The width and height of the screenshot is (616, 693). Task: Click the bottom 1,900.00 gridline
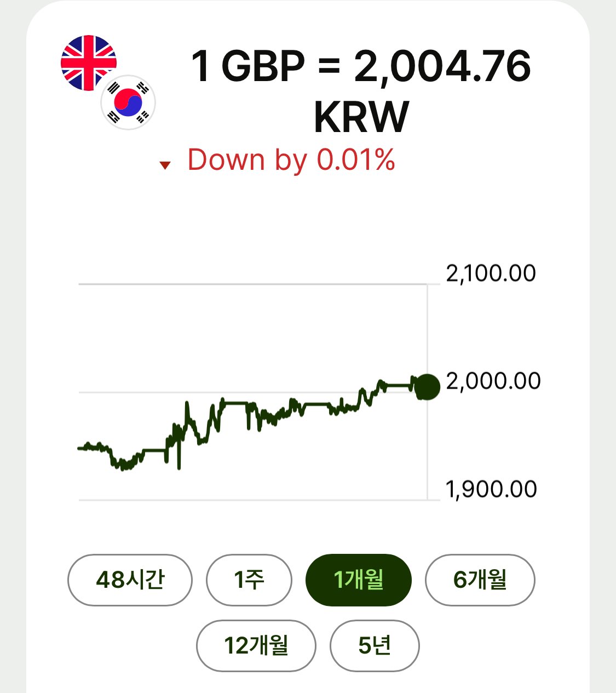[252, 500]
